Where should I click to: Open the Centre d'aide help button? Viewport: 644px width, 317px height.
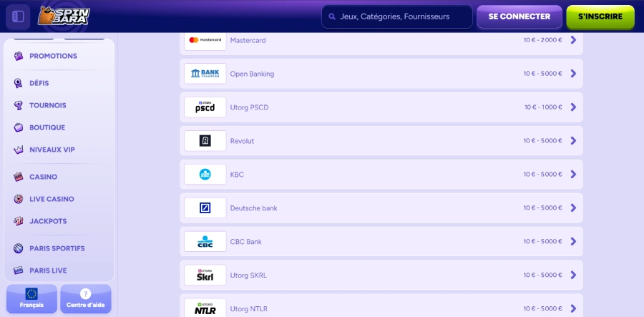[x=86, y=298]
